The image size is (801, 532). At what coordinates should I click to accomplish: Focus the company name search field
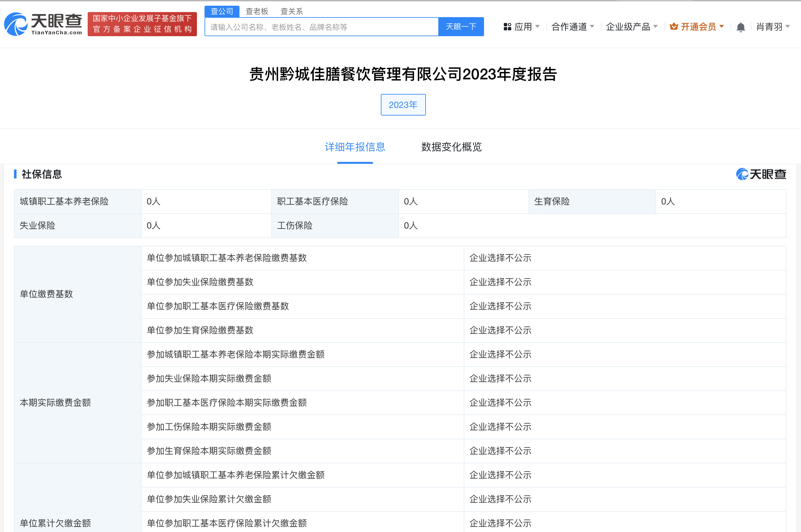(321, 27)
